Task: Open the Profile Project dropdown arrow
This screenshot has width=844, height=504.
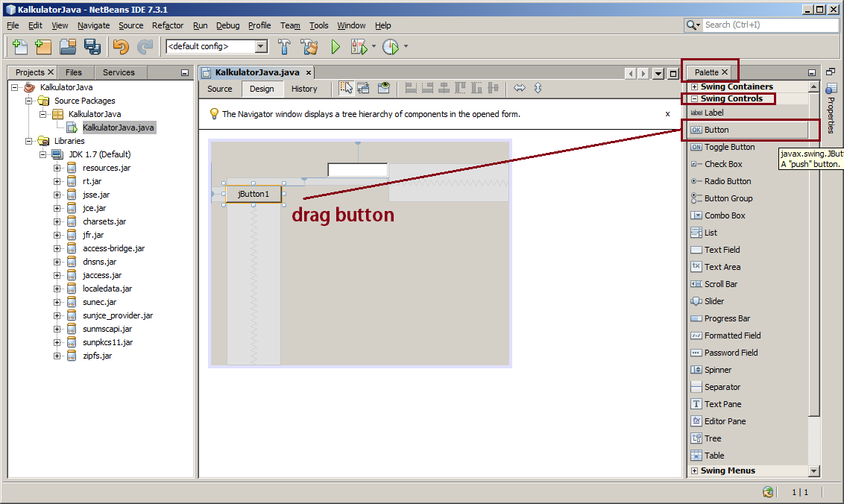Action: click(x=406, y=47)
